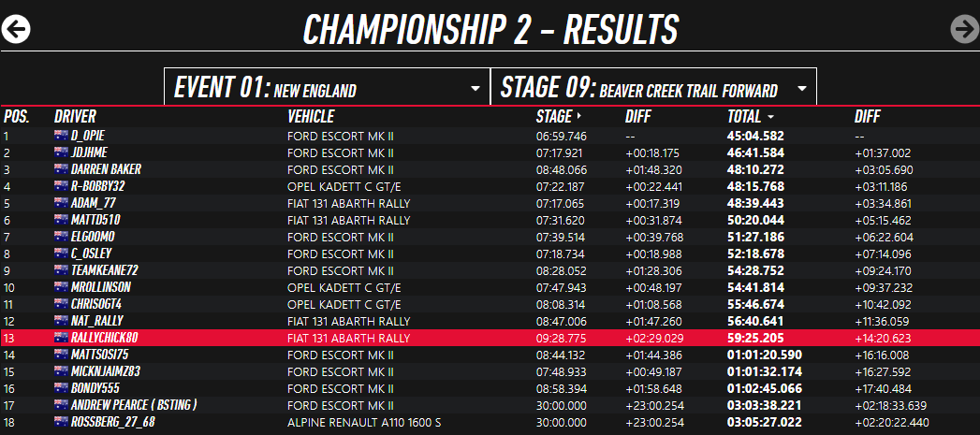Select driver name MATTD510

[95, 220]
